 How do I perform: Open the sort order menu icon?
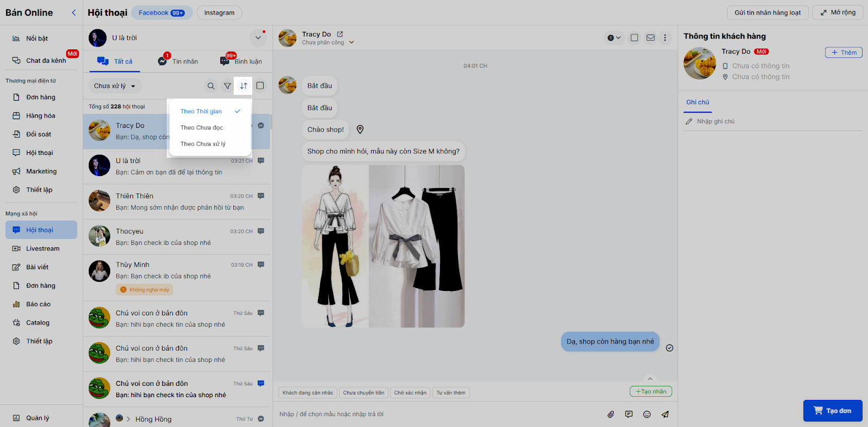(244, 86)
